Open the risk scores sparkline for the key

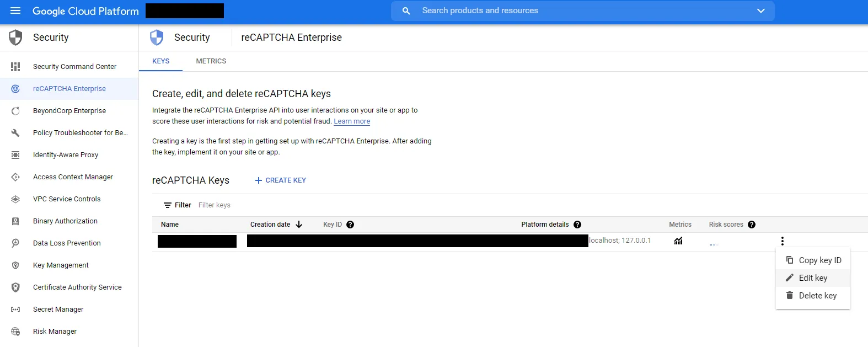click(714, 244)
